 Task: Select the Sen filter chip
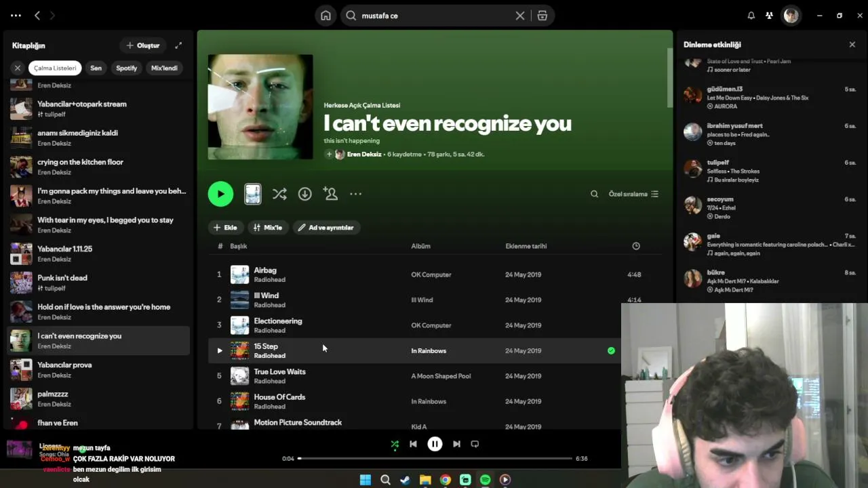click(96, 68)
